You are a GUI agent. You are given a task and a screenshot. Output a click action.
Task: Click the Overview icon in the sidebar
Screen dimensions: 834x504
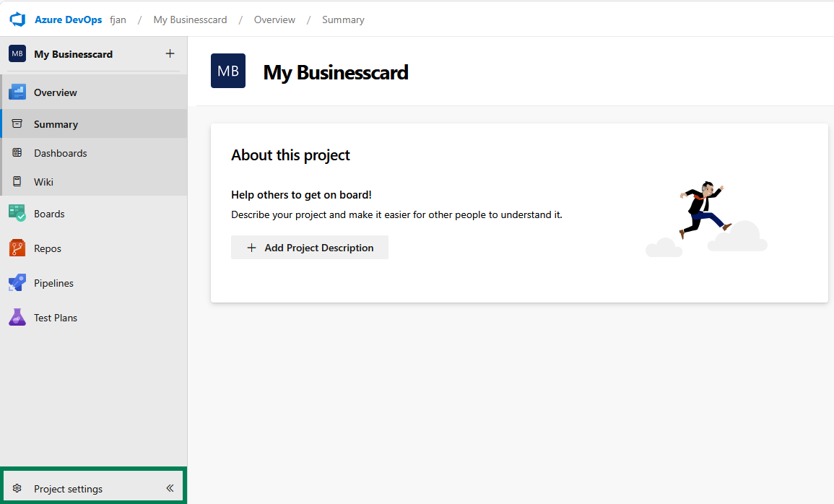coord(17,92)
